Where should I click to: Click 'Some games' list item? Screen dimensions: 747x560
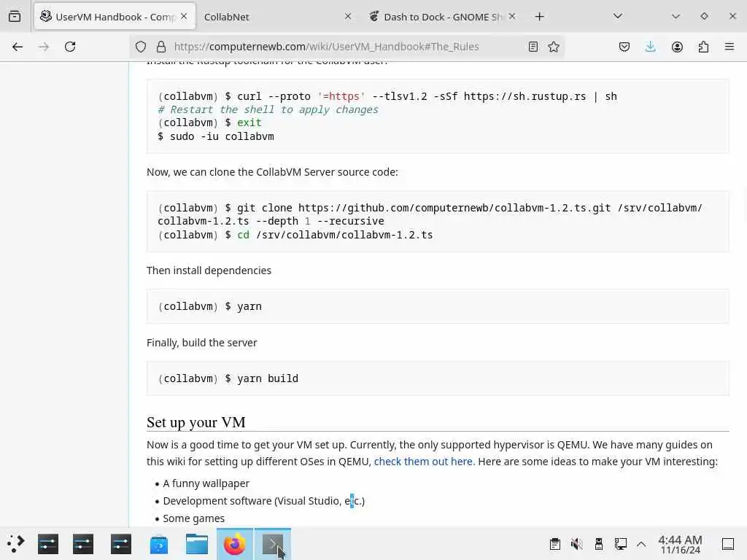tap(193, 518)
